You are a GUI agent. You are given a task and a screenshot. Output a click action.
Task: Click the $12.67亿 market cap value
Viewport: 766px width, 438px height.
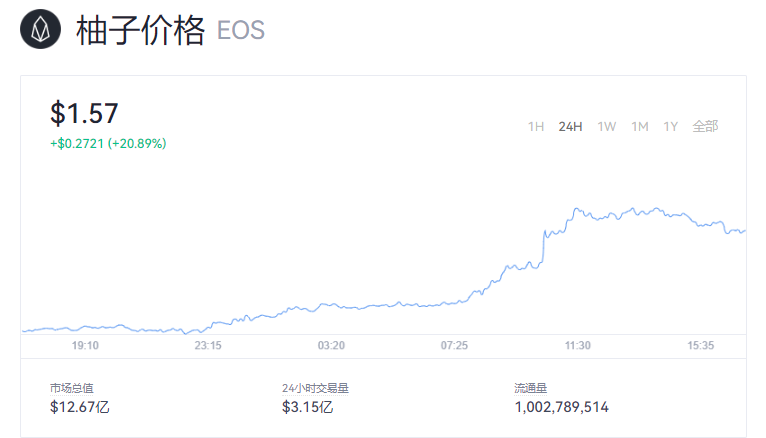tap(80, 407)
